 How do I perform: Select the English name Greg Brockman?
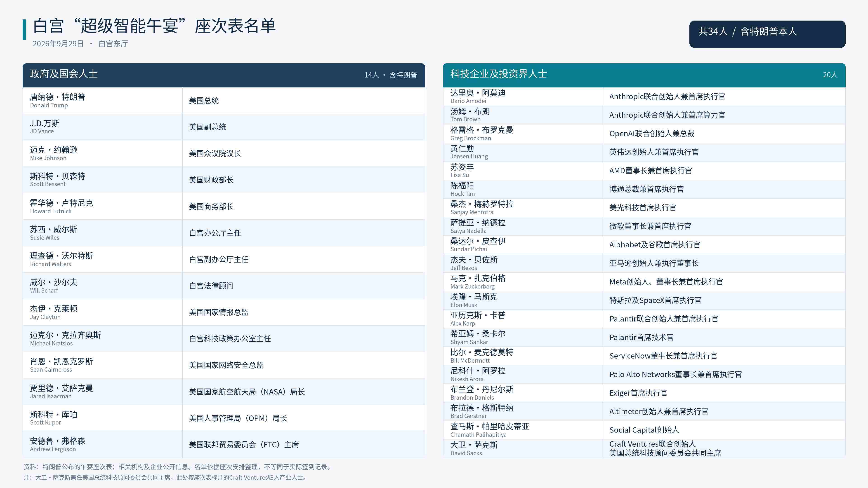pyautogui.click(x=471, y=138)
